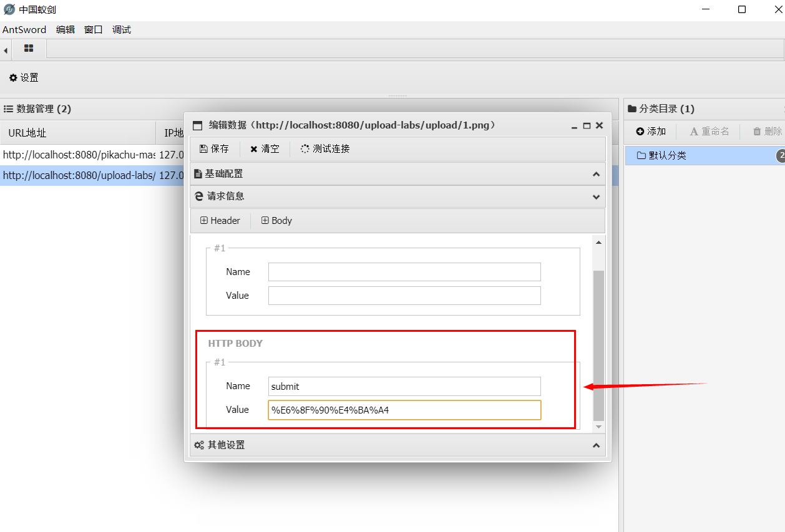Image resolution: width=785 pixels, height=532 pixels.
Task: Click the dialog scrollbar up arrow
Action: click(x=598, y=242)
